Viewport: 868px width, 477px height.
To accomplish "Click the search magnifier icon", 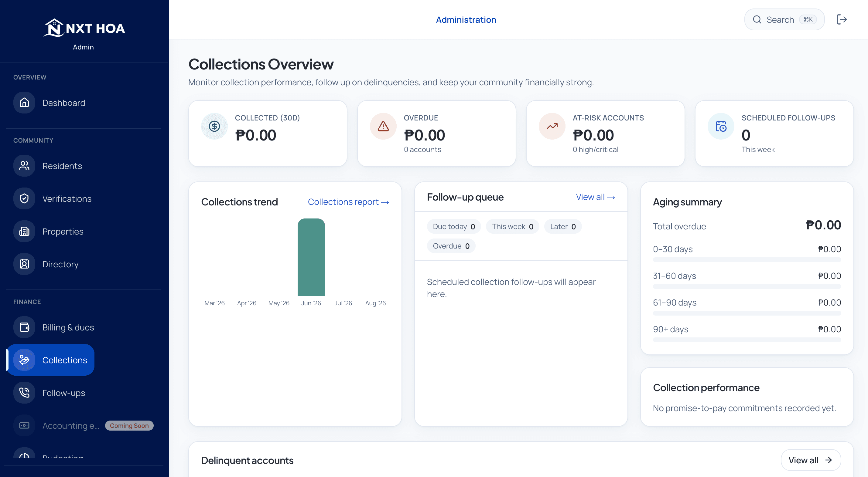I will click(x=757, y=19).
